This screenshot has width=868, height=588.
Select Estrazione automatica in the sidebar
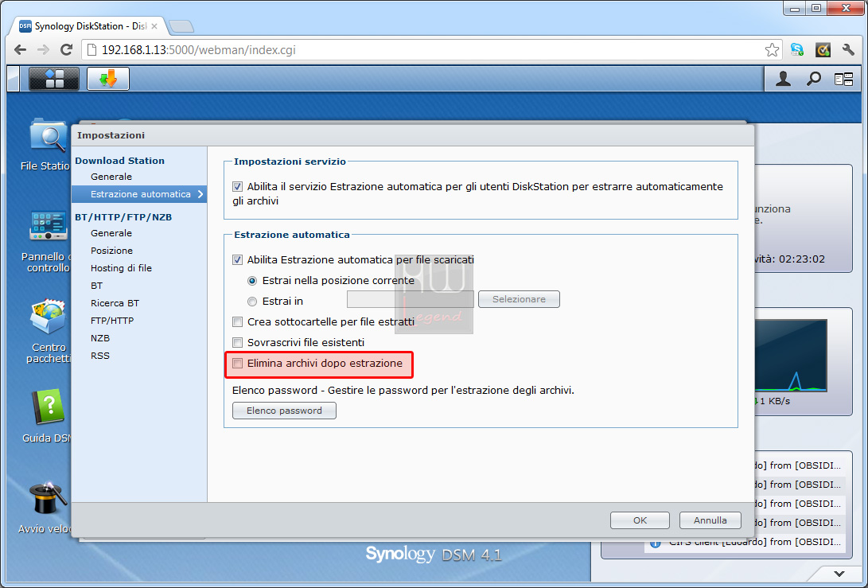(139, 194)
